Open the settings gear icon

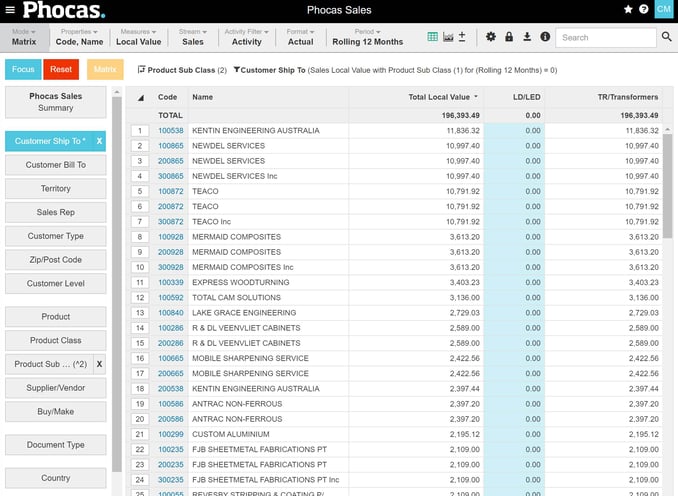(490, 37)
